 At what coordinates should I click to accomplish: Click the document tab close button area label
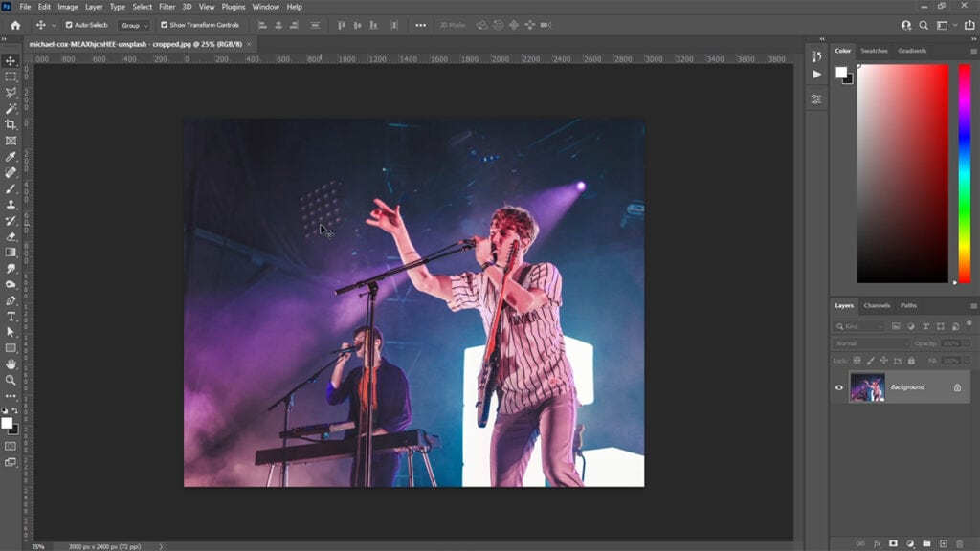tap(247, 43)
